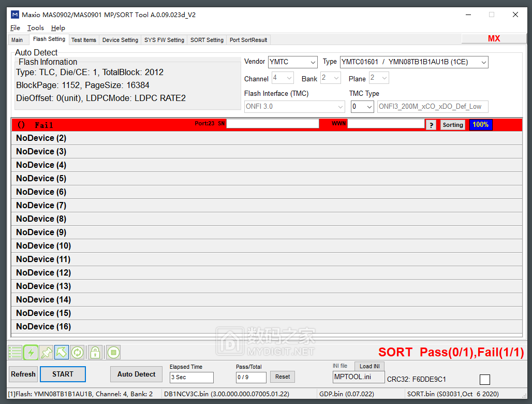
Task: Select the Flash Setting tab
Action: click(49, 39)
